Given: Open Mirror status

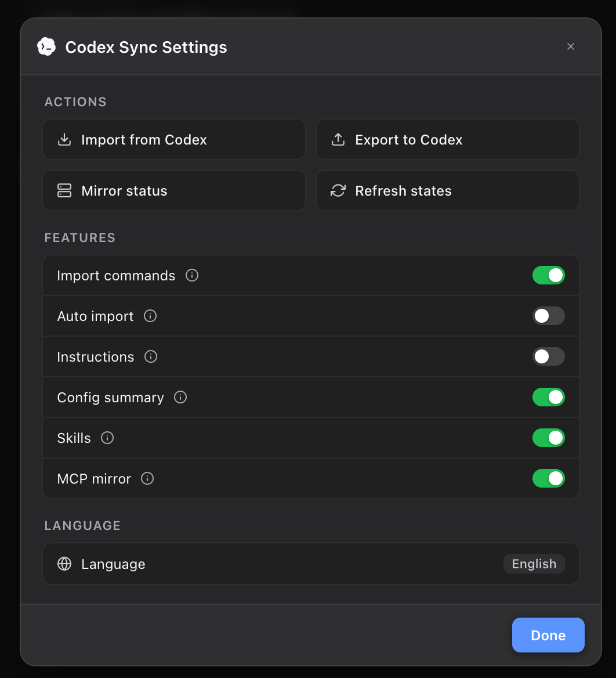Looking at the screenshot, I should click(174, 190).
